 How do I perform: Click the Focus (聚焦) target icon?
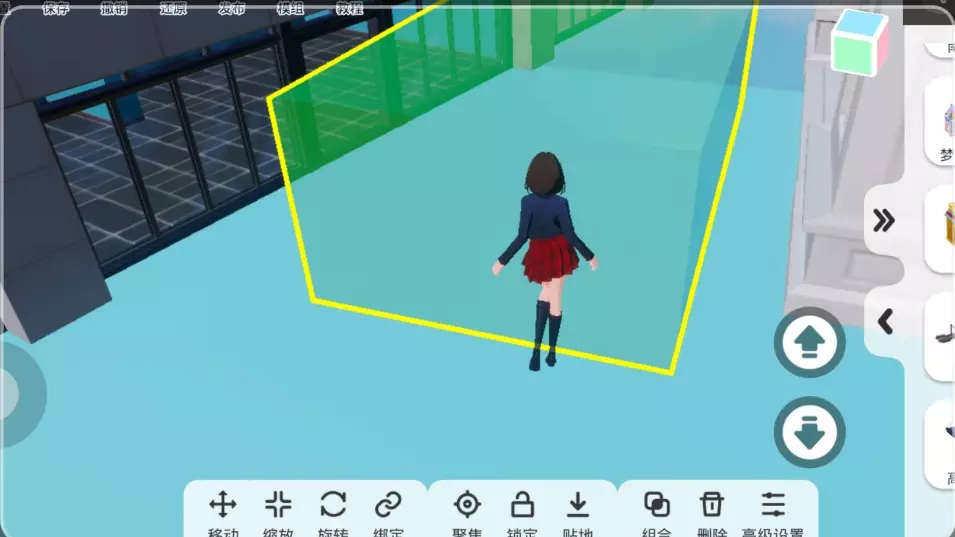pos(467,505)
